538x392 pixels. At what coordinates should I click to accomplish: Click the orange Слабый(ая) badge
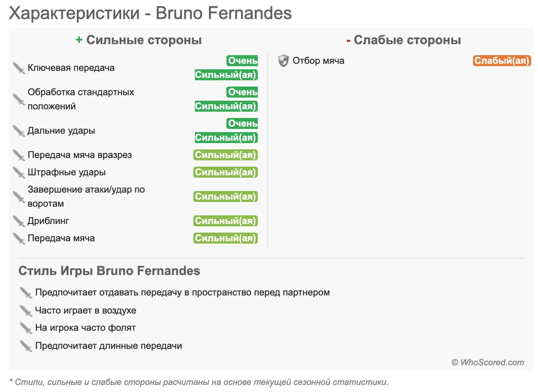[502, 61]
